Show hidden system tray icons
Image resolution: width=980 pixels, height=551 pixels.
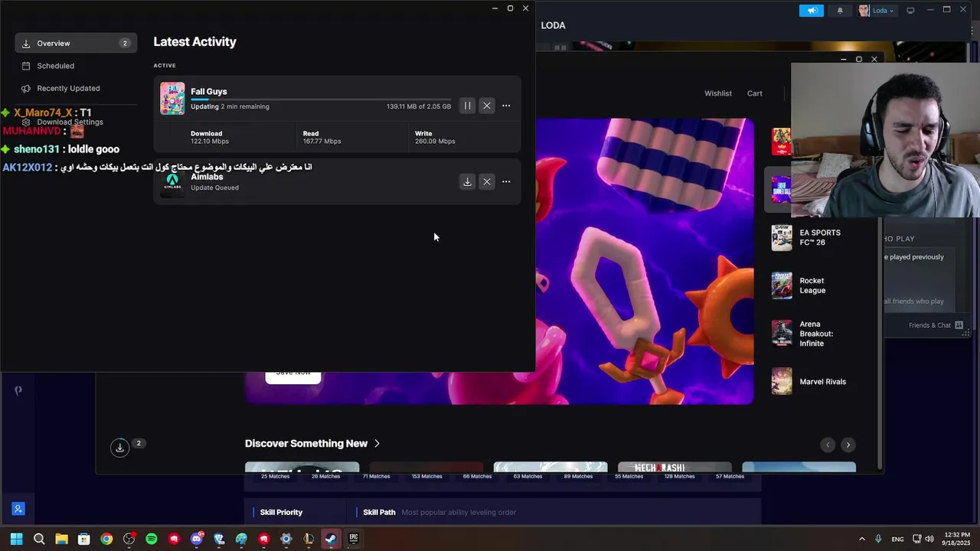pyautogui.click(x=861, y=539)
